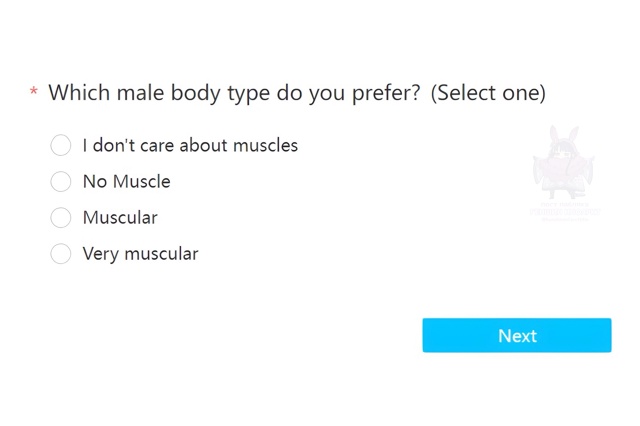640x426 pixels.
Task: Click the "I don't care about muscles" label text
Action: pos(190,145)
